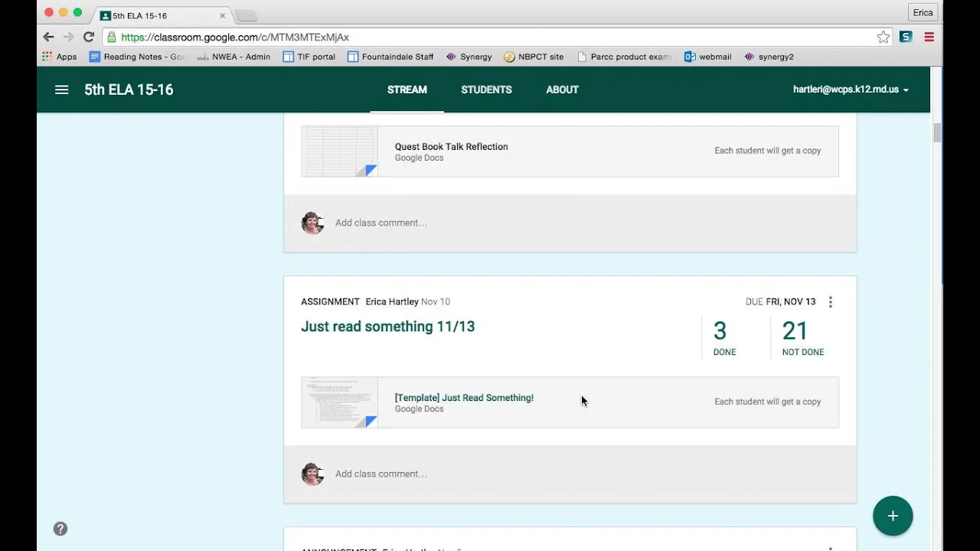Click the browser back arrow
Viewport: 980px width, 551px height.
[x=48, y=37]
